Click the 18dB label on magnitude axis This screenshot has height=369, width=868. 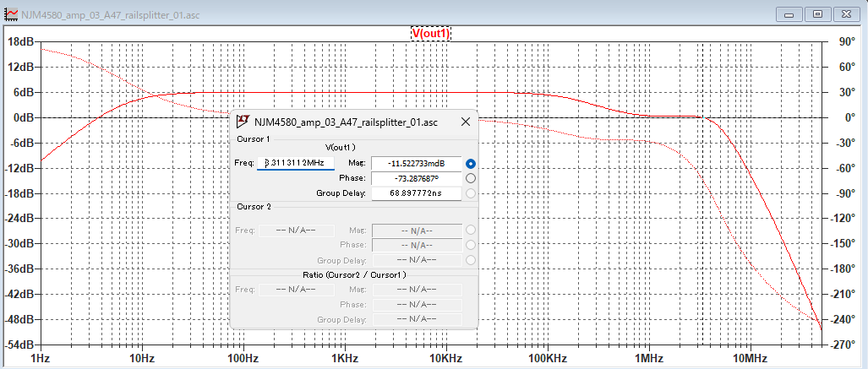pos(20,41)
